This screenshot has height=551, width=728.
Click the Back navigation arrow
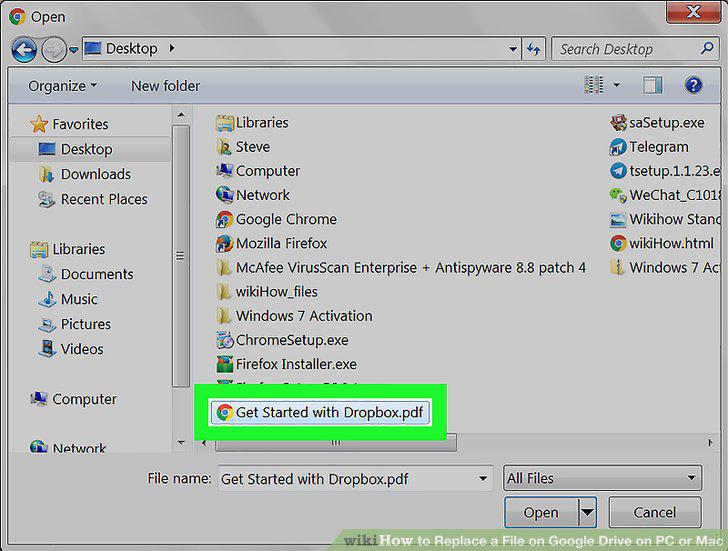pos(24,50)
